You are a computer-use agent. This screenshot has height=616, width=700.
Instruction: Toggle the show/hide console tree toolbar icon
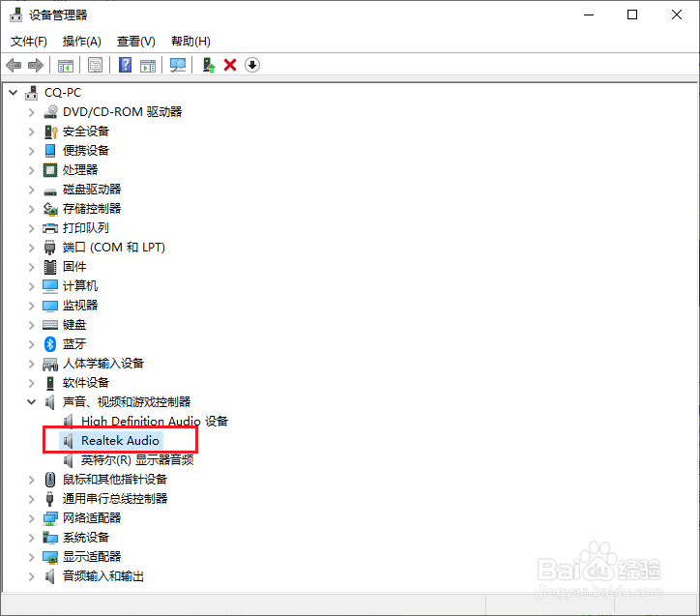coord(66,65)
